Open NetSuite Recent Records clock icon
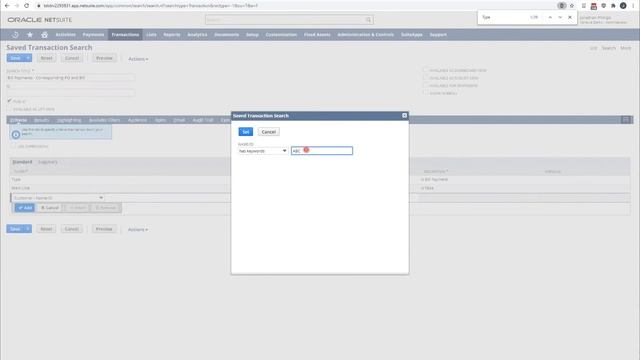The width and height of the screenshot is (640, 360). (15, 35)
